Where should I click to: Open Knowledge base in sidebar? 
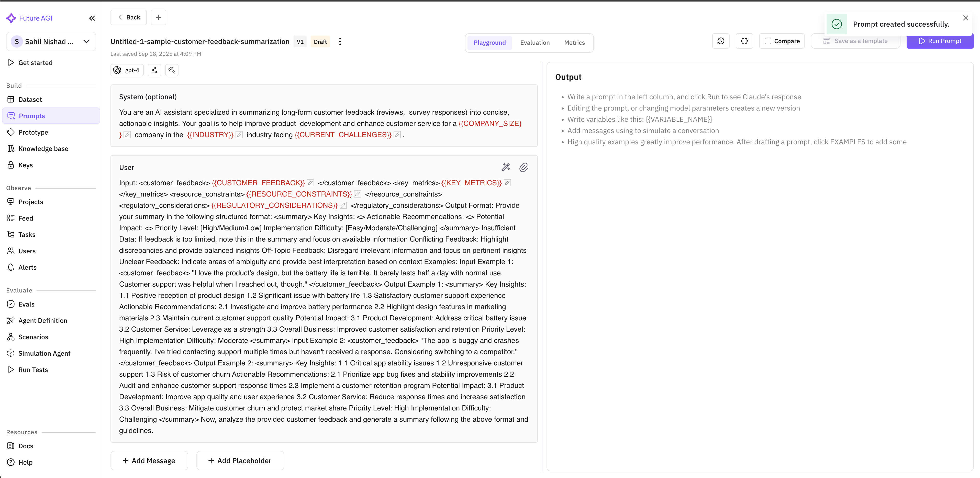[43, 149]
